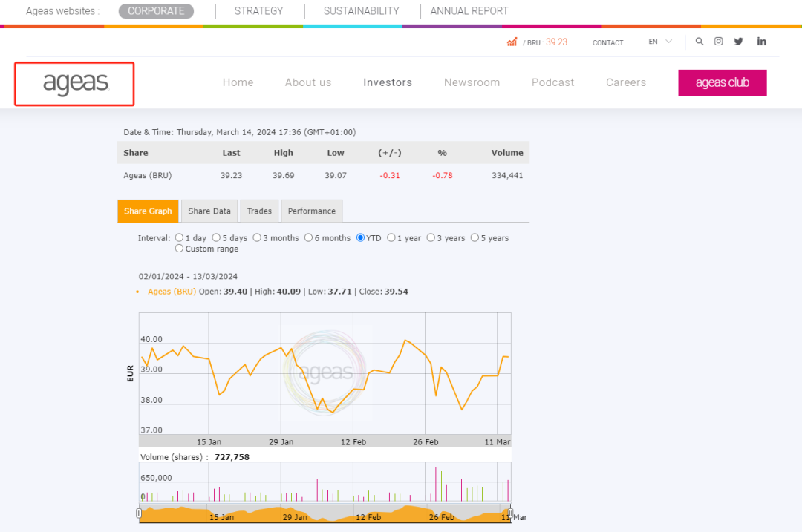Open the LinkedIn icon
802x532 pixels.
point(762,42)
